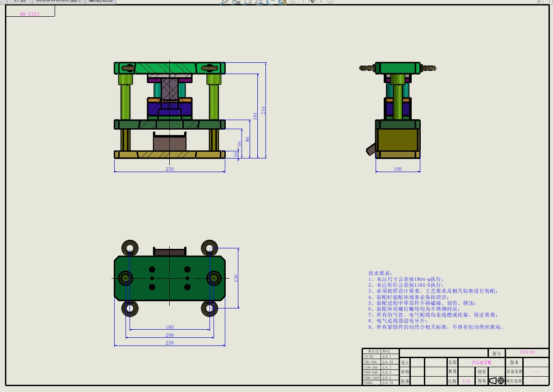Select the >600-1000 range cell

(372, 378)
